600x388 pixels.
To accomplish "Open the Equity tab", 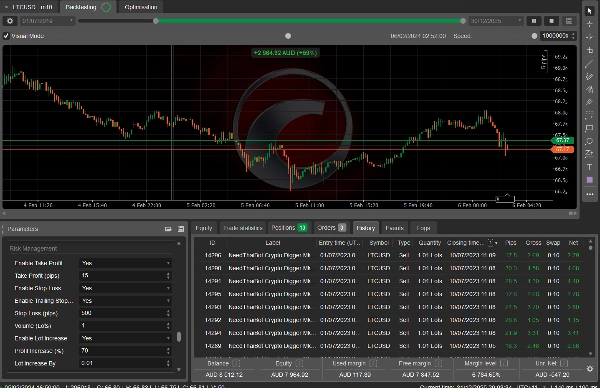I will pyautogui.click(x=204, y=228).
